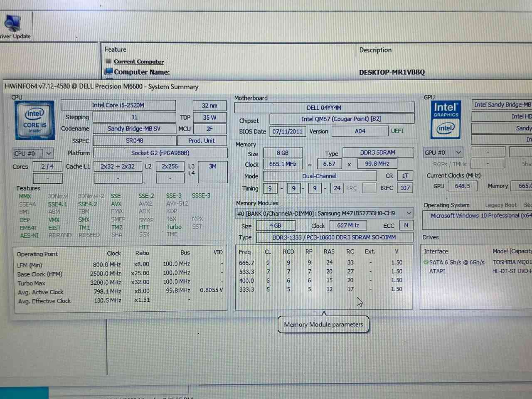Click the Legacy Boot label

(x=501, y=205)
